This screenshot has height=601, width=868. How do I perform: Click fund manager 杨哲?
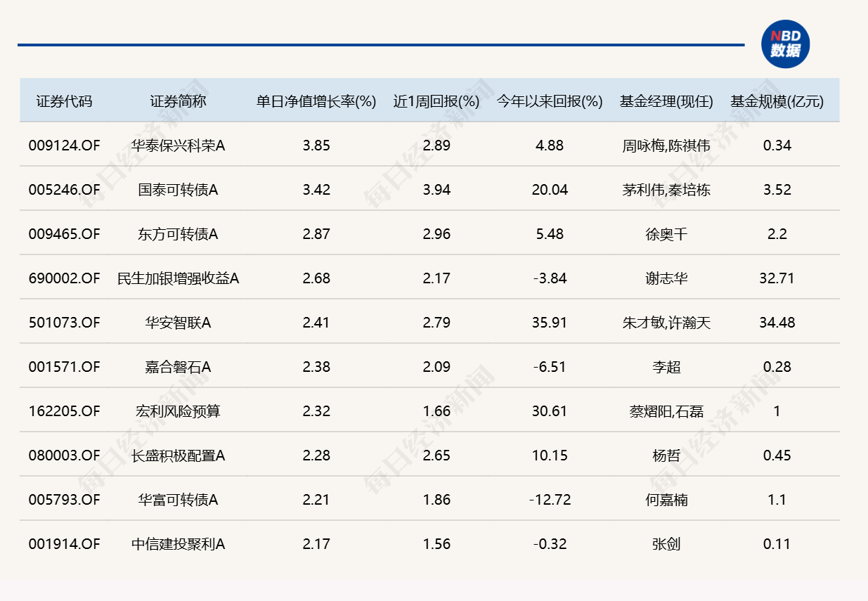pos(666,455)
